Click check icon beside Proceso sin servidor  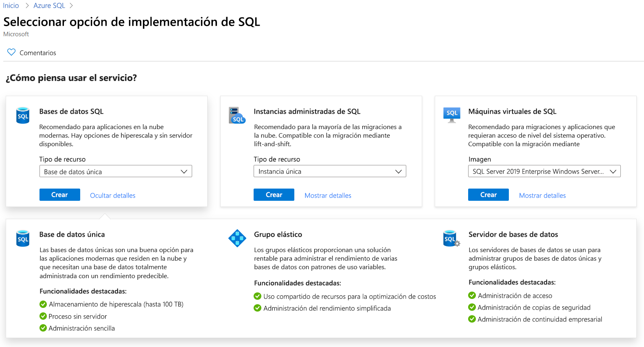point(43,316)
